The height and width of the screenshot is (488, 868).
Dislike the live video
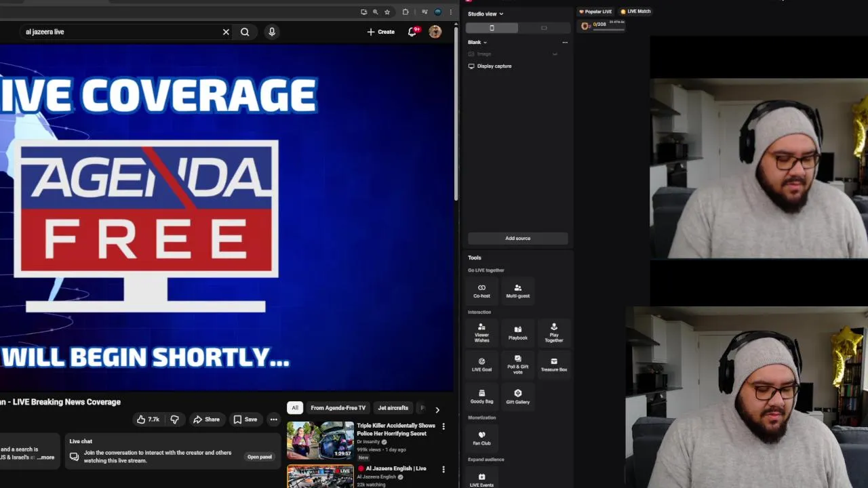174,420
